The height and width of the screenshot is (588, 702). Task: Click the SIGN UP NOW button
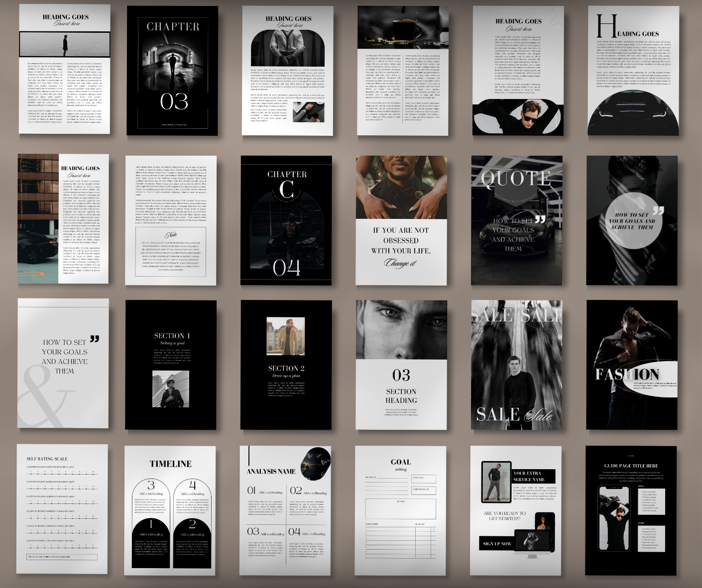point(497,543)
